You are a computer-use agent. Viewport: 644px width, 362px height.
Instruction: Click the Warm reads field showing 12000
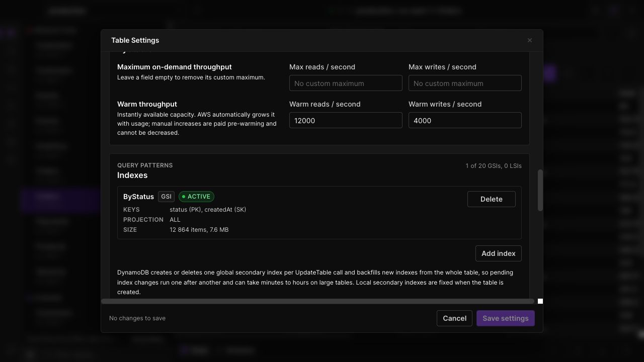point(346,120)
